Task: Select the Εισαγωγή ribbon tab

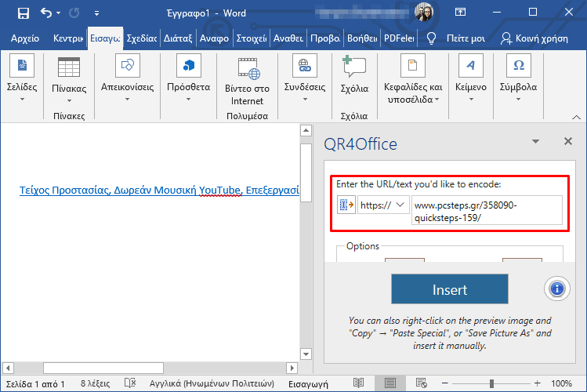Action: pos(105,38)
